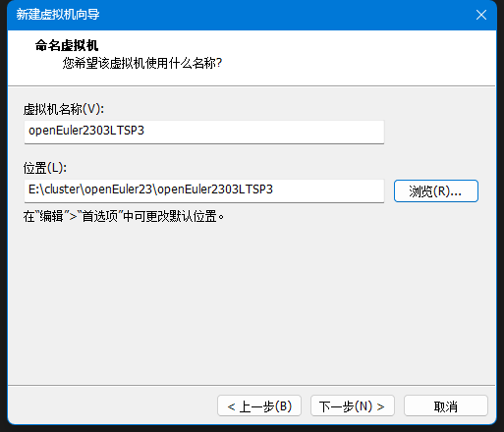The image size is (504, 432).
Task: Continue with the 下一步(N) button
Action: click(x=353, y=406)
